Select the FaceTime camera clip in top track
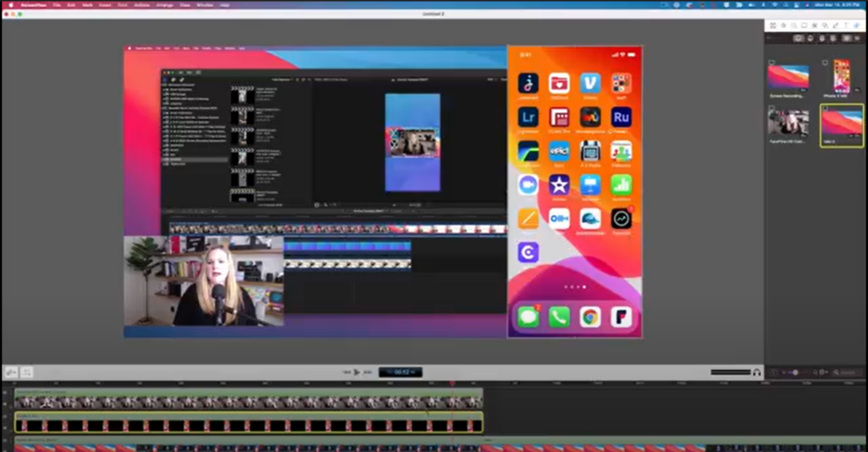Image resolution: width=868 pixels, height=452 pixels. (248, 399)
